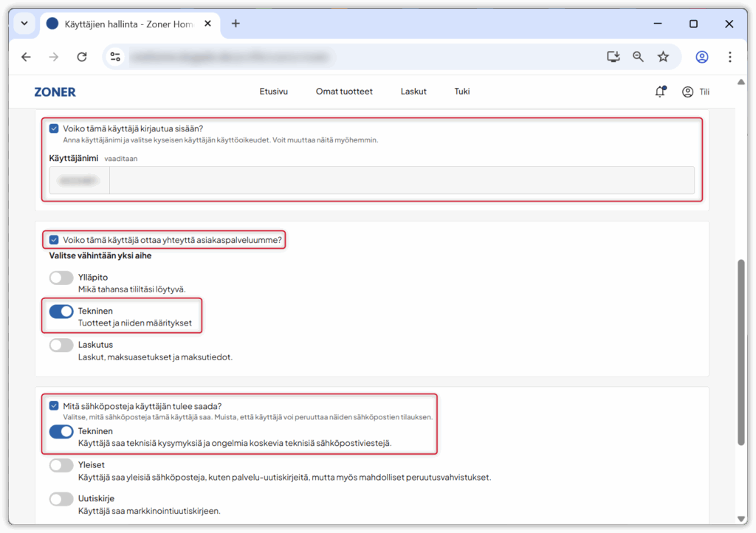Screen dimensions: 756x533
Task: Uncheck 'Voiko tämä käyttäjä kirjautua sisään?' checkbox
Action: (x=54, y=128)
